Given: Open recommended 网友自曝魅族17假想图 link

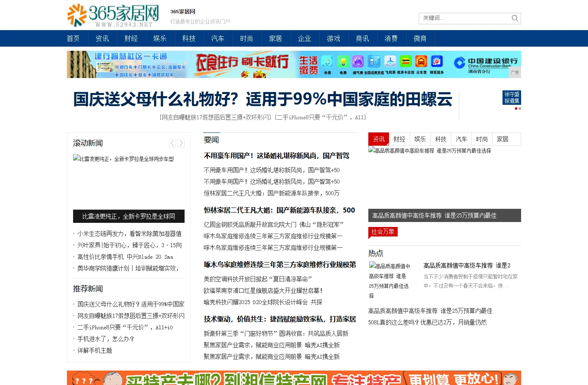Looking at the screenshot, I should [x=131, y=316].
